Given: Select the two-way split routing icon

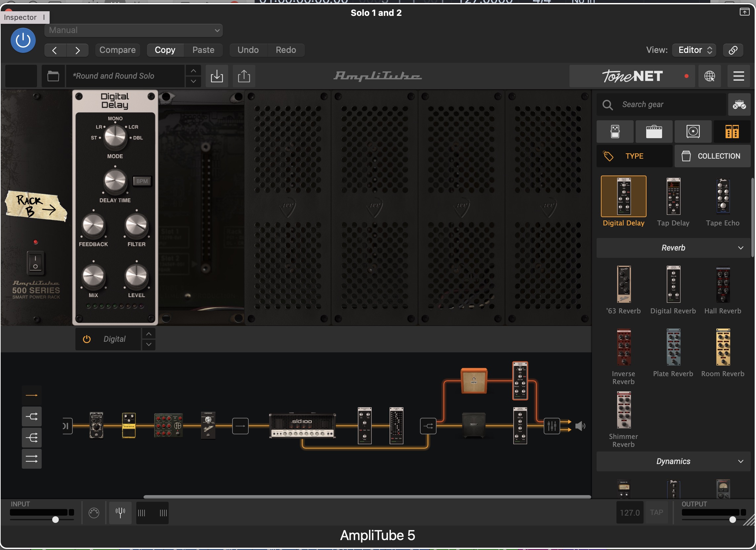Looking at the screenshot, I should [32, 417].
